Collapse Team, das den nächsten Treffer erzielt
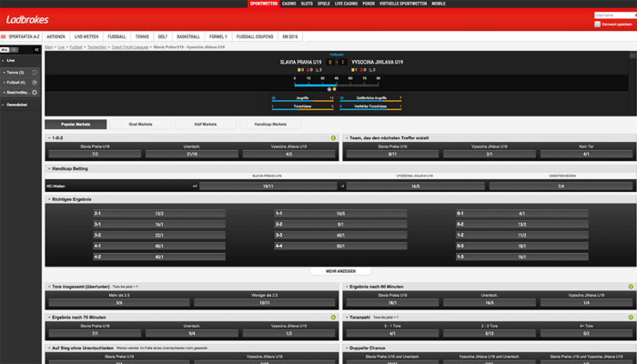The width and height of the screenshot is (637, 364). pos(347,138)
